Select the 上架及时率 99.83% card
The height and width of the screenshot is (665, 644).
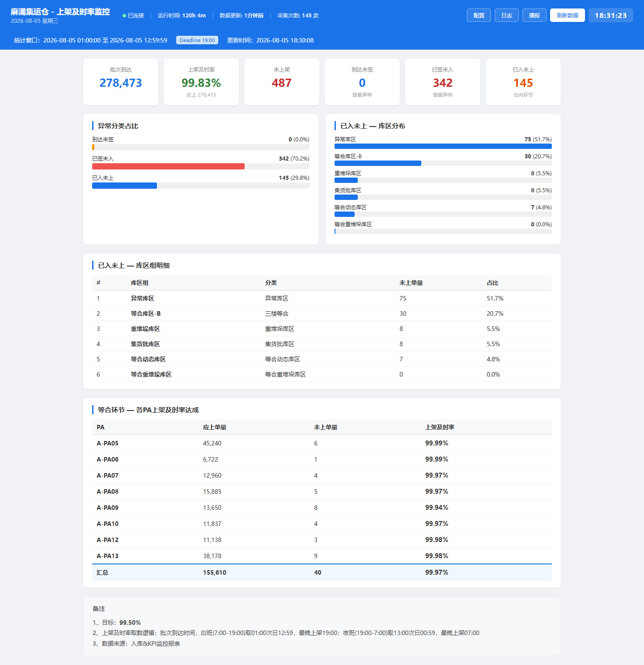pos(201,82)
